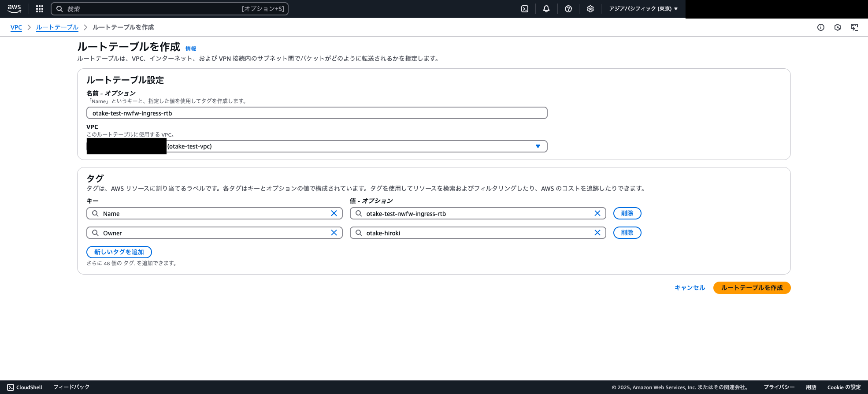Image resolution: width=868 pixels, height=394 pixels.
Task: Click the orange ルートテーブルを作成 button
Action: [752, 288]
